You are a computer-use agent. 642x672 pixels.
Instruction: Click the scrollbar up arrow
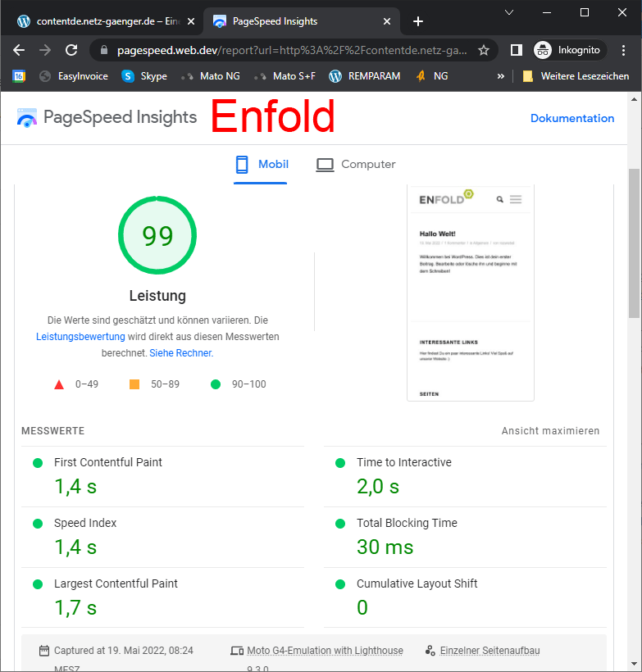(635, 99)
